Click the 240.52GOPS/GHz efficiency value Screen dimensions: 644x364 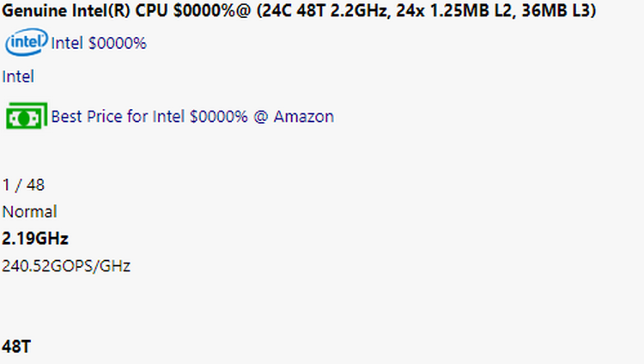click(66, 266)
